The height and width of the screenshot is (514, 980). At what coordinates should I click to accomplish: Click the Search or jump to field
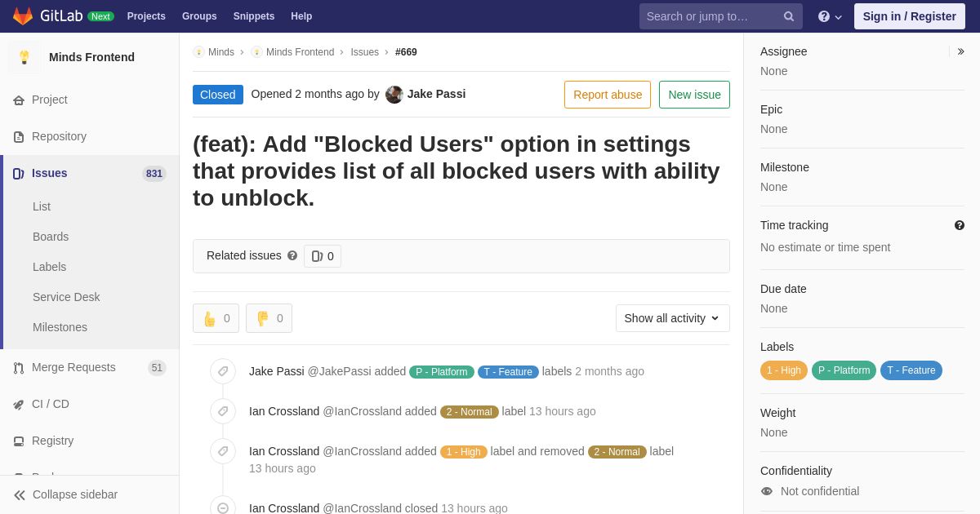tap(710, 16)
